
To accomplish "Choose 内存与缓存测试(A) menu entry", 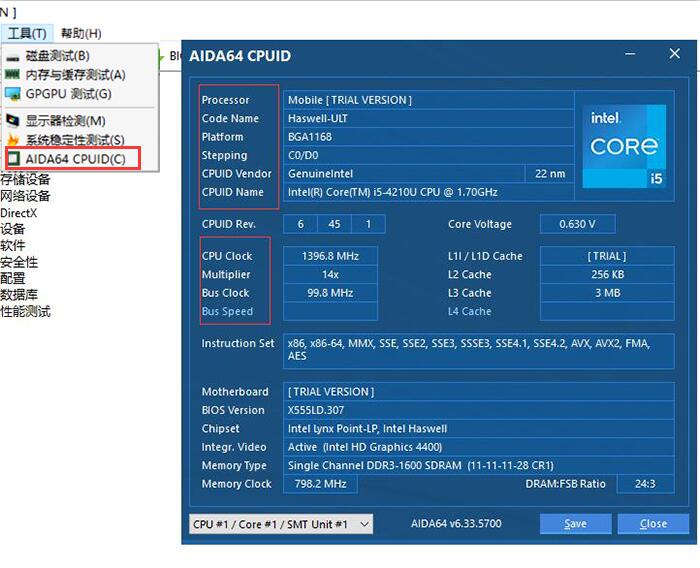I will click(80, 75).
